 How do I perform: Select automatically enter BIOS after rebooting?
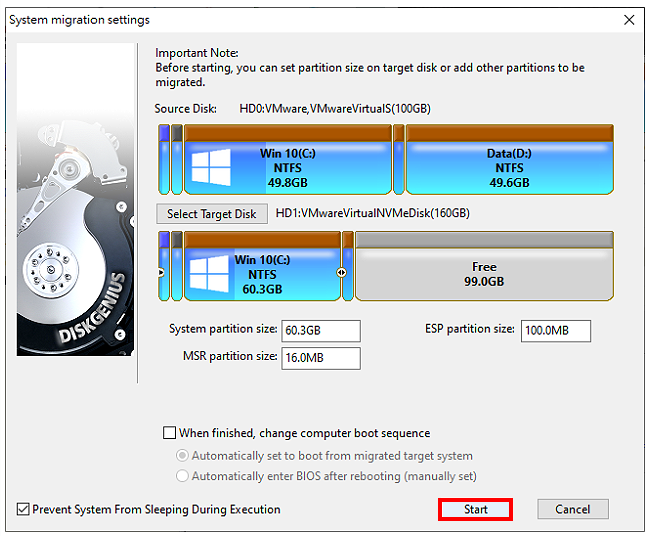pos(182,476)
